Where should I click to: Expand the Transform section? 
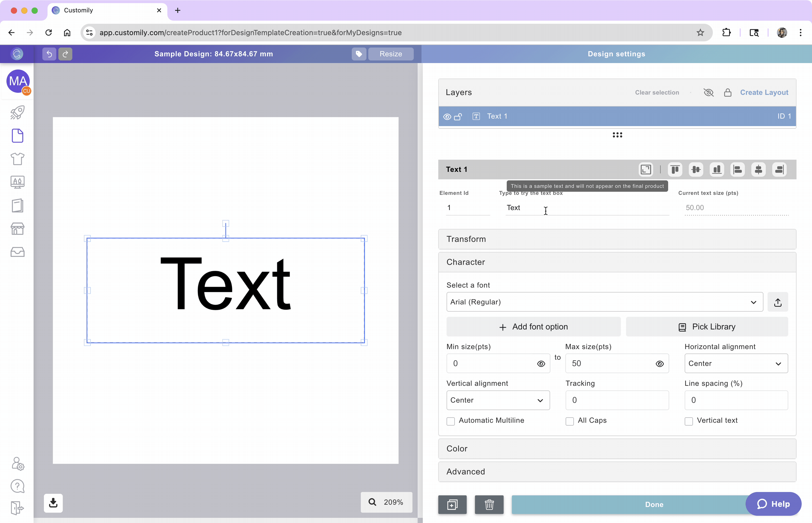[617, 239]
